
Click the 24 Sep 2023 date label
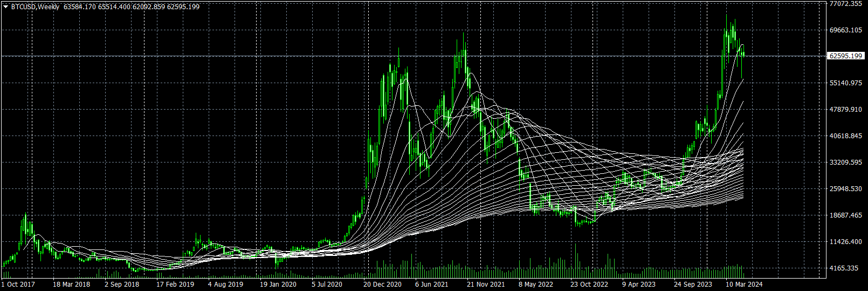[693, 285]
